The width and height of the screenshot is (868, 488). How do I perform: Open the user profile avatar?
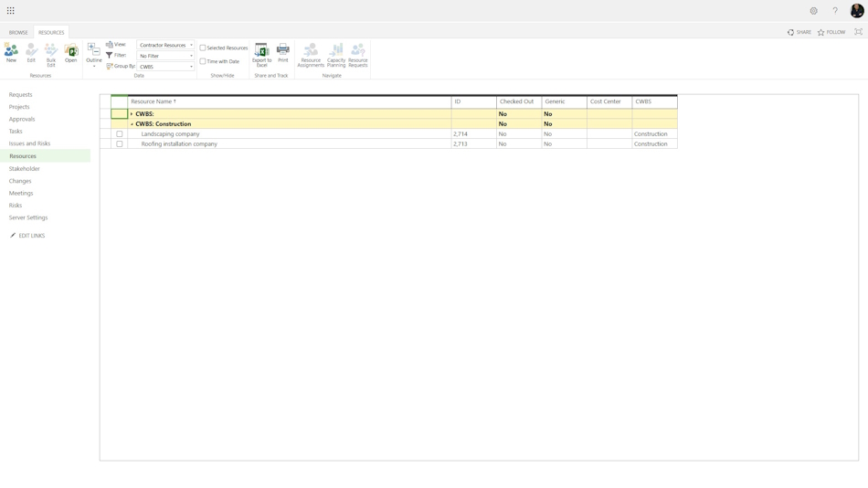click(x=856, y=11)
